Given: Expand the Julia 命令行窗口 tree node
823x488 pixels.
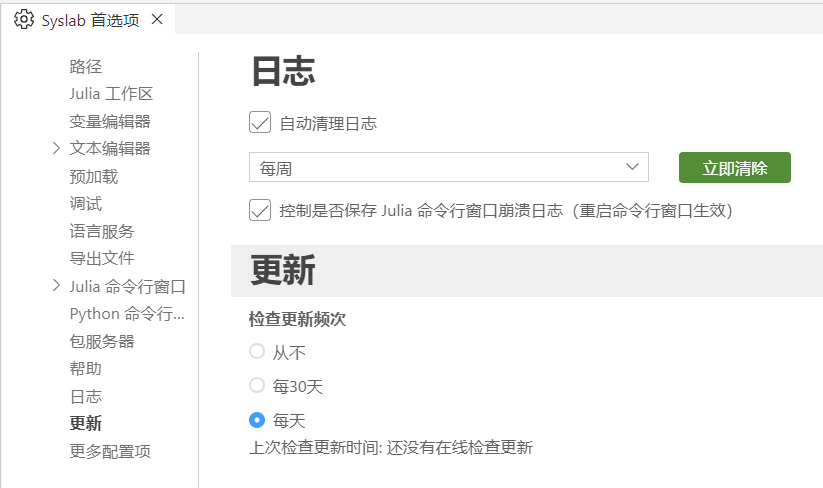Looking at the screenshot, I should click(56, 286).
